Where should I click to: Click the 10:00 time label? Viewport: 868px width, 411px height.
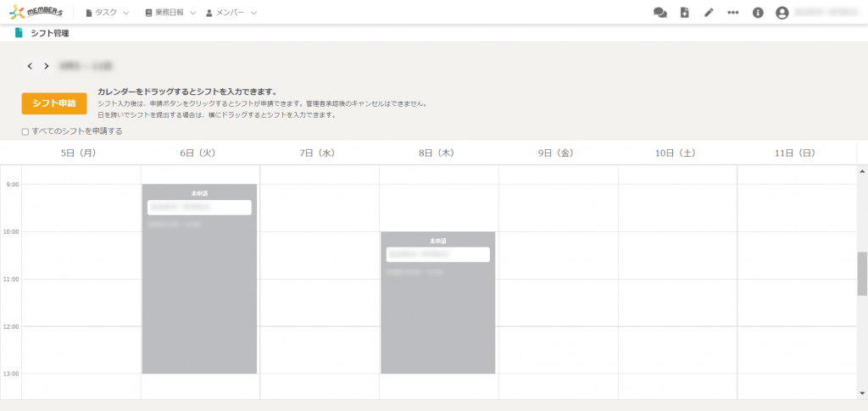9,232
